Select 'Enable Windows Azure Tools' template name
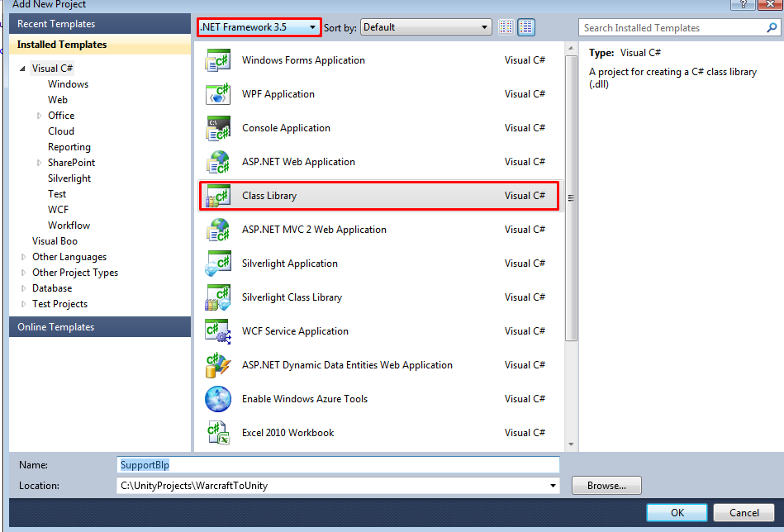Image resolution: width=784 pixels, height=532 pixels. 305,399
